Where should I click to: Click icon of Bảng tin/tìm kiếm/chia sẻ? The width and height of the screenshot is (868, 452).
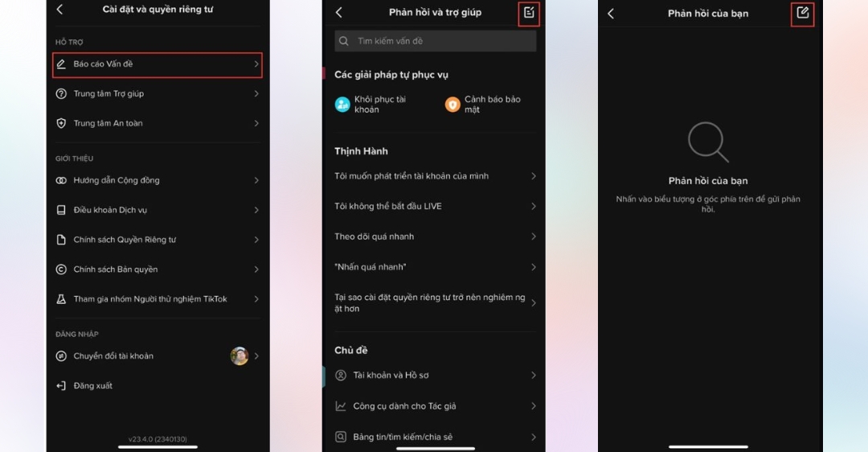pos(341,437)
